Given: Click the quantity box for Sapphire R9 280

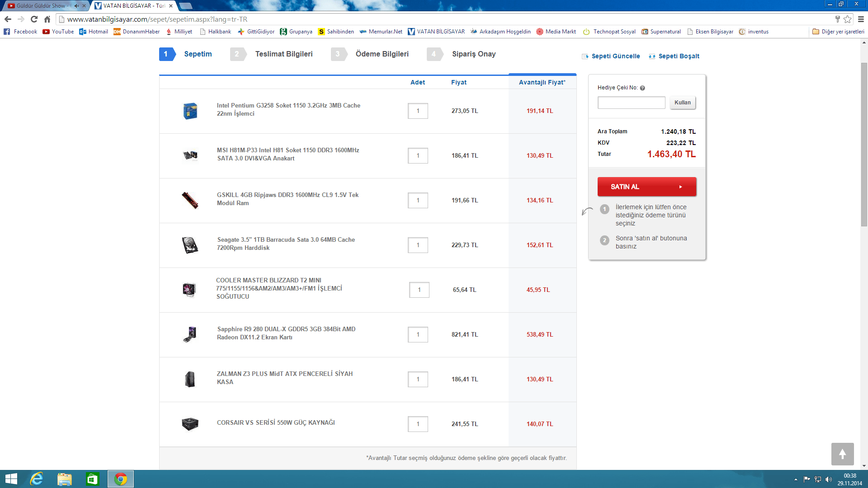Looking at the screenshot, I should (418, 335).
